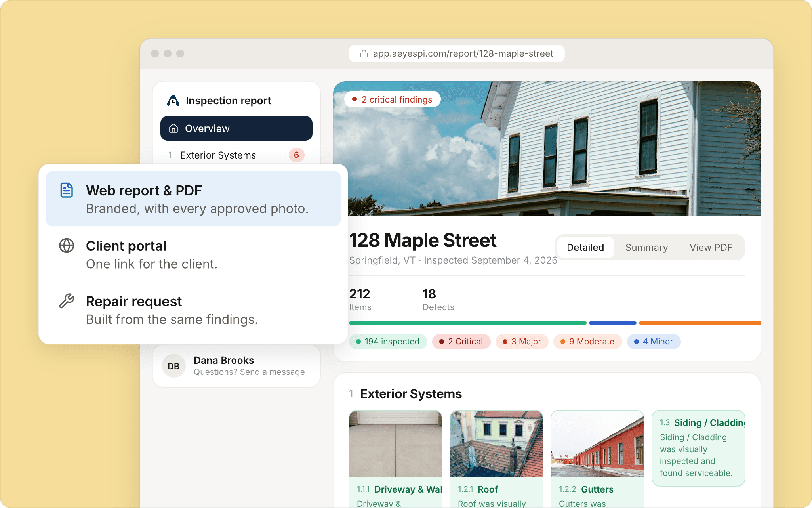The image size is (812, 508).
Task: Filter by 2 Critical chip
Action: click(461, 342)
